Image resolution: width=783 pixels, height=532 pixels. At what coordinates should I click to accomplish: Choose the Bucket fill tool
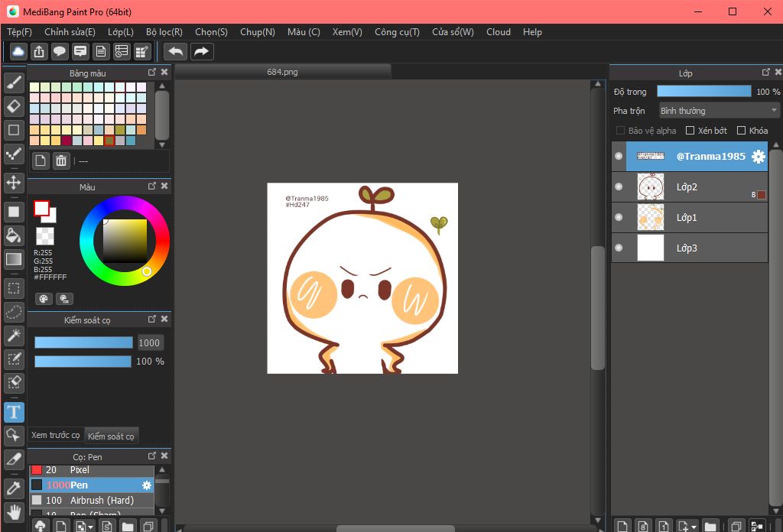(x=14, y=235)
